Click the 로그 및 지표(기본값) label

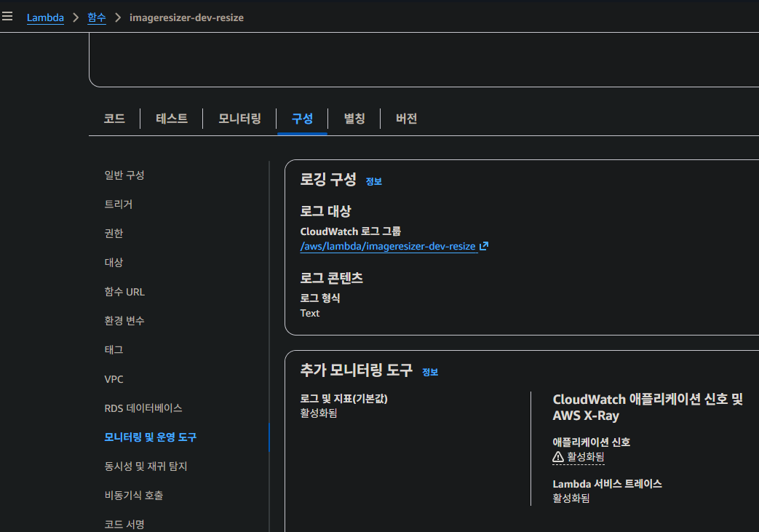(343, 398)
